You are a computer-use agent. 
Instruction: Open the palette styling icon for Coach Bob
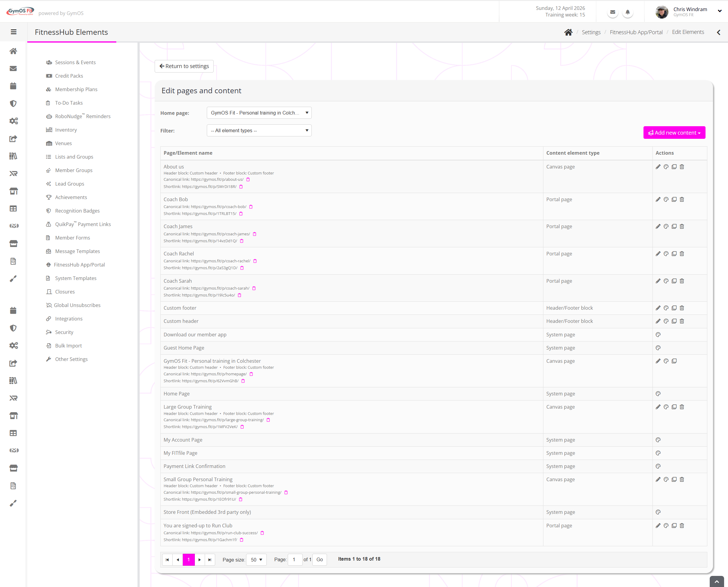point(666,199)
